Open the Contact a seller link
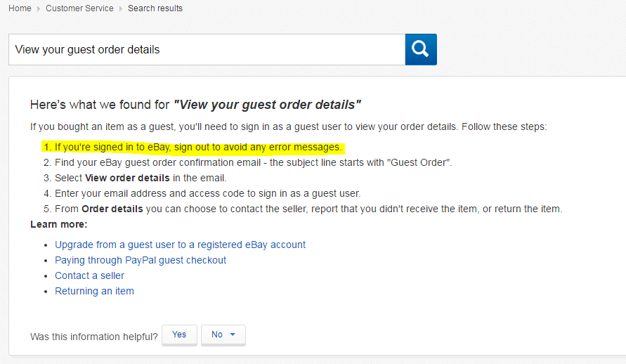The width and height of the screenshot is (626, 364). (x=89, y=275)
